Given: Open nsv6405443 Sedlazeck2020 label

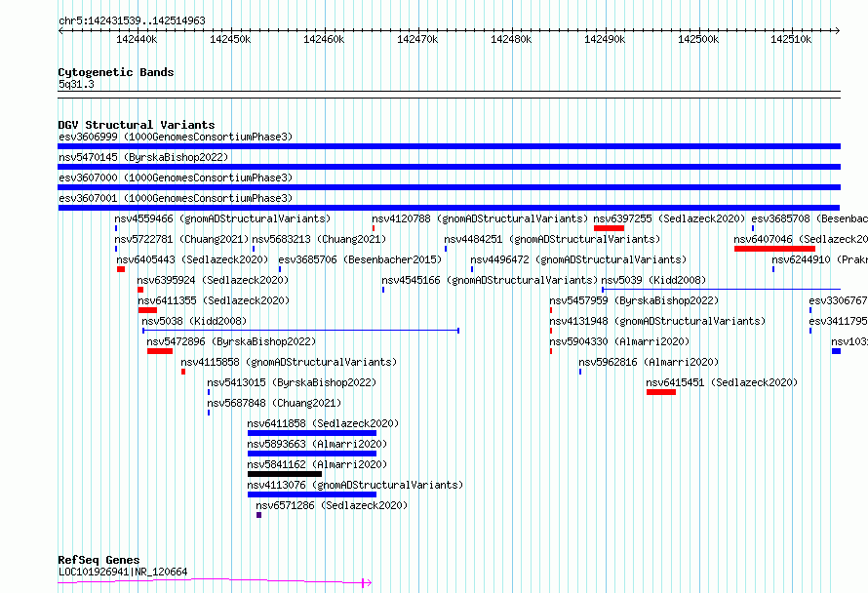Looking at the screenshot, I should (x=192, y=259).
